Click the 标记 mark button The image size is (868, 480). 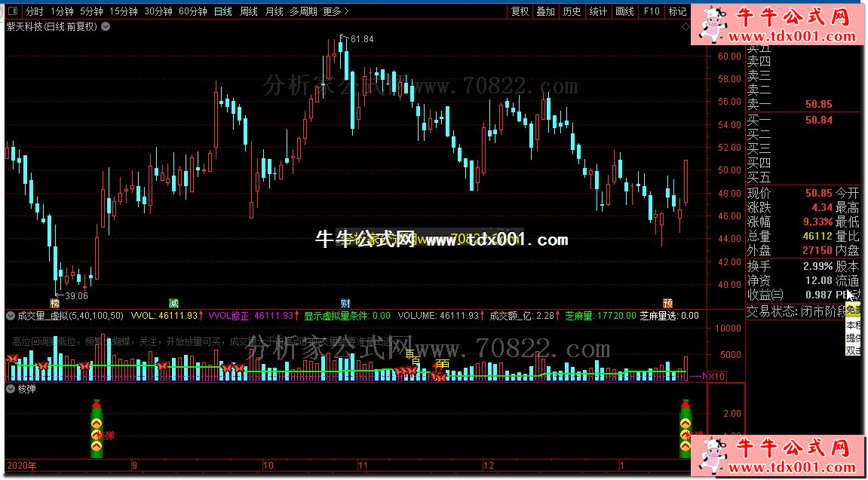point(677,11)
